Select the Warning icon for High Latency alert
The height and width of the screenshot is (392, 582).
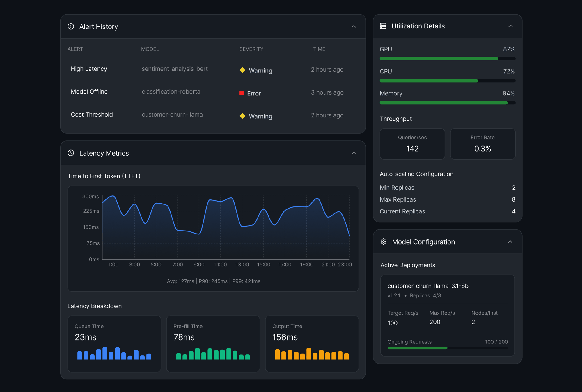(x=242, y=70)
